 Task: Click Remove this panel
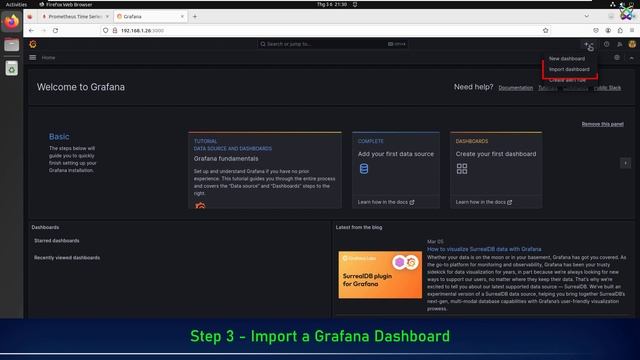click(602, 124)
